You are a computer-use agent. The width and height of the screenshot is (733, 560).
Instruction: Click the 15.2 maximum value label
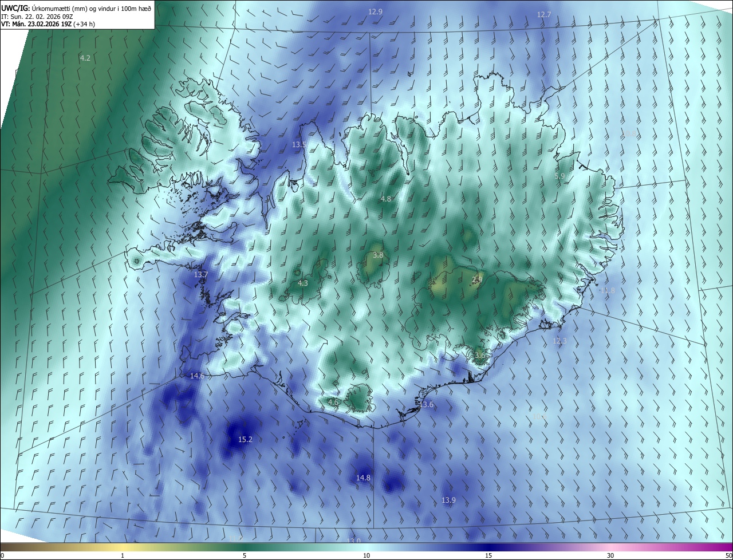coord(245,440)
